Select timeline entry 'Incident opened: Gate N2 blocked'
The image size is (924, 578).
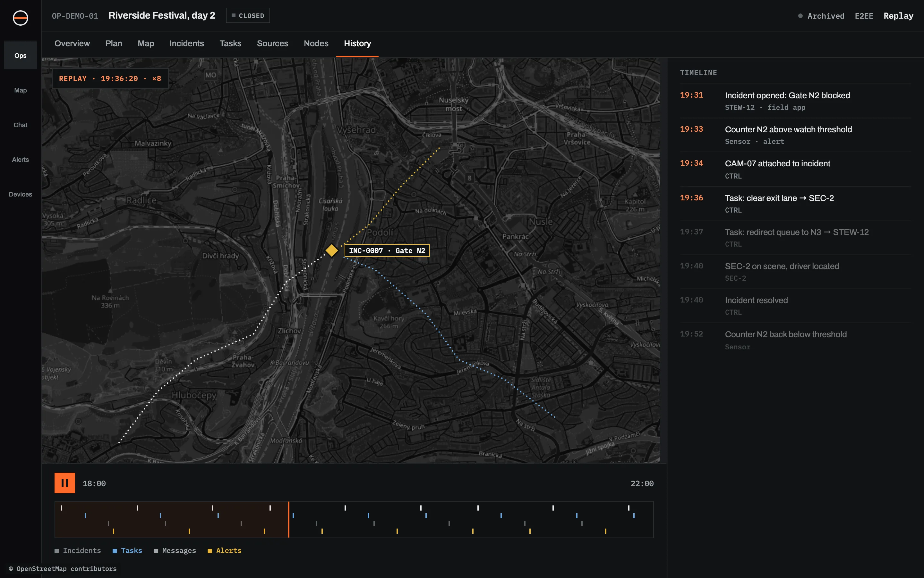pyautogui.click(x=795, y=101)
